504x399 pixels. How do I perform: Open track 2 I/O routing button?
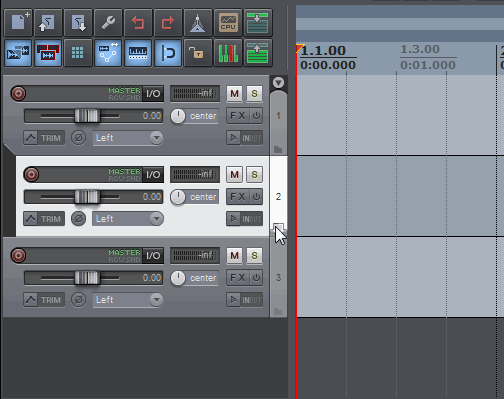[x=153, y=174]
